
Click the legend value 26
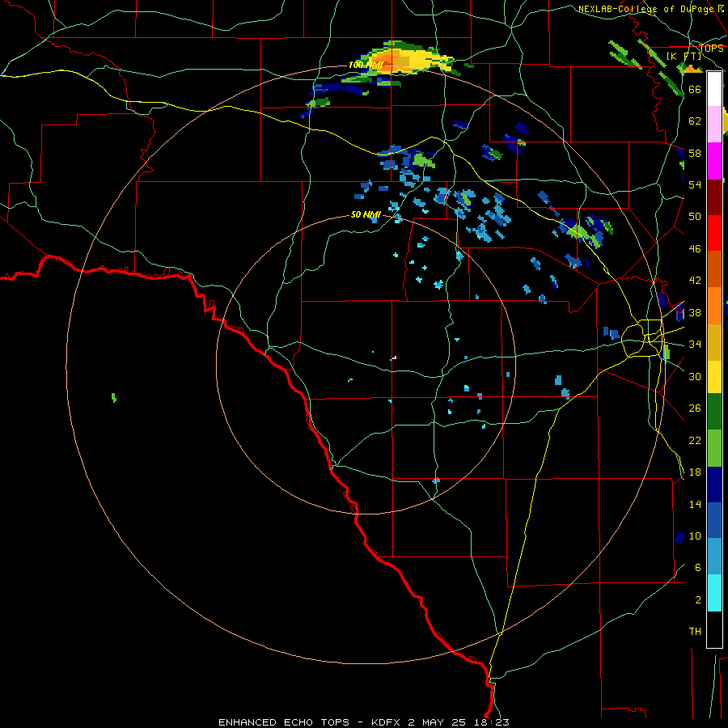[x=695, y=408]
